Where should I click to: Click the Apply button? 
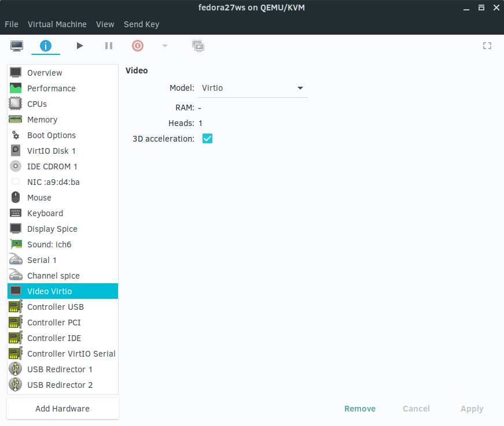point(472,409)
